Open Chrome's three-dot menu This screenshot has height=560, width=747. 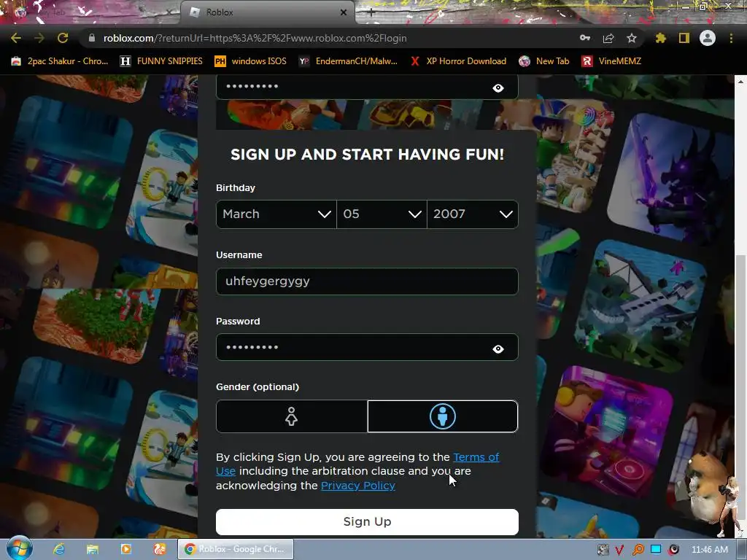(731, 38)
